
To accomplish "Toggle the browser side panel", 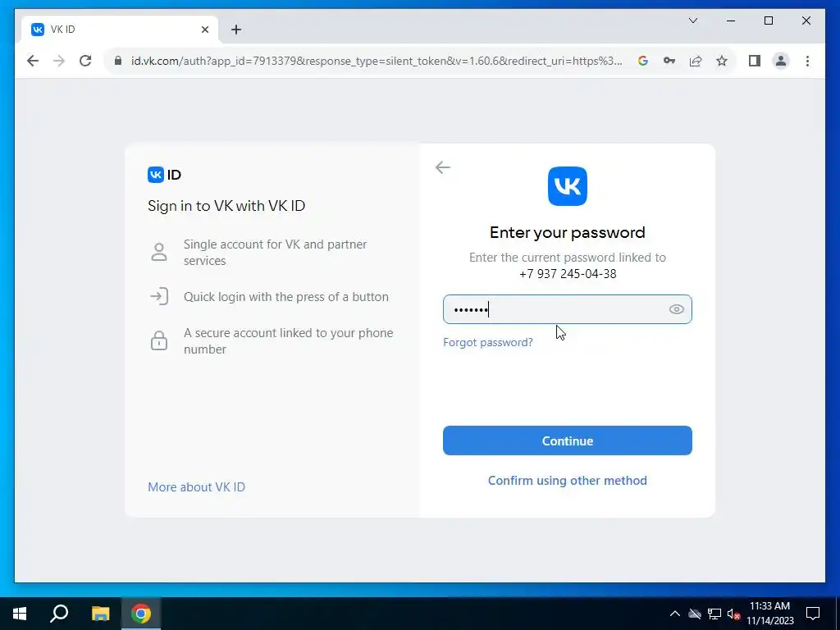I will tap(755, 61).
